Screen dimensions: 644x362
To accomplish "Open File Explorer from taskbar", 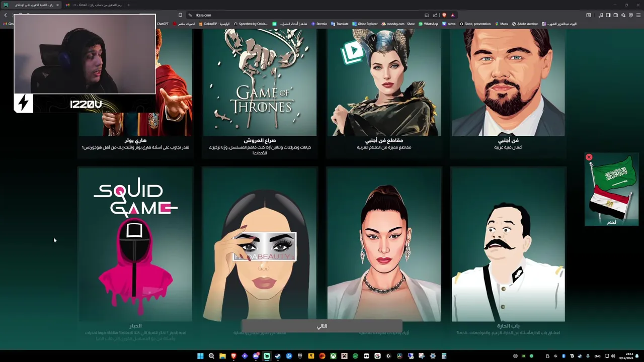I will (x=222, y=356).
